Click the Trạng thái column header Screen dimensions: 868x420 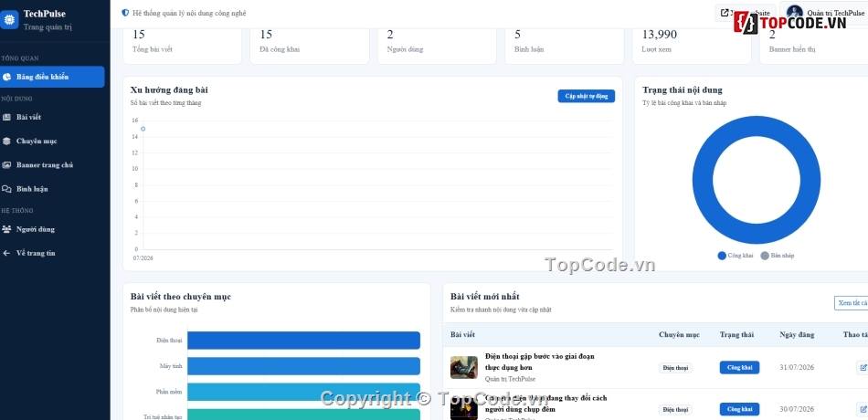(736, 335)
